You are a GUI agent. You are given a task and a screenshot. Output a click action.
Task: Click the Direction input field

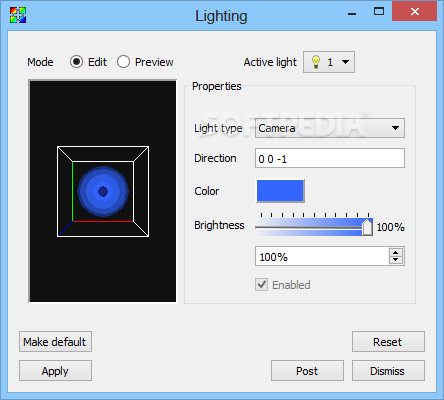click(330, 158)
